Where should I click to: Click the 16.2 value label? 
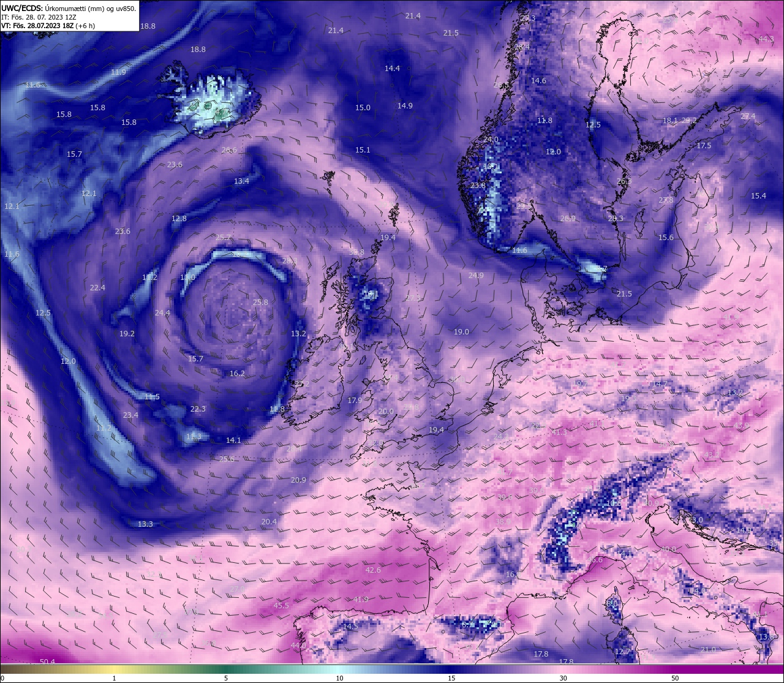click(237, 373)
